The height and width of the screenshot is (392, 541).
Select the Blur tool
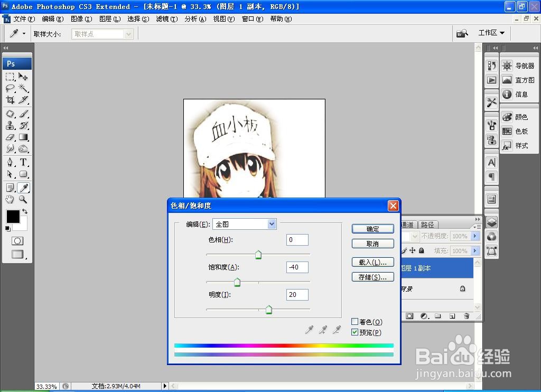tap(10, 149)
